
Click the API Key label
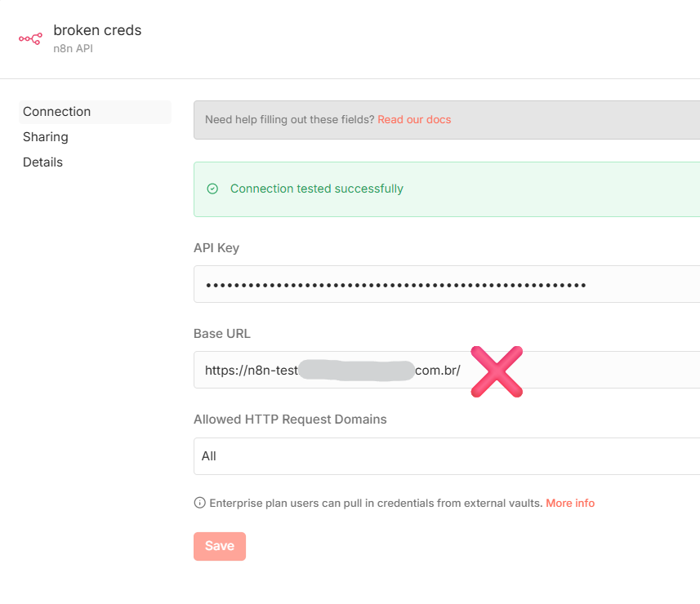pos(216,248)
